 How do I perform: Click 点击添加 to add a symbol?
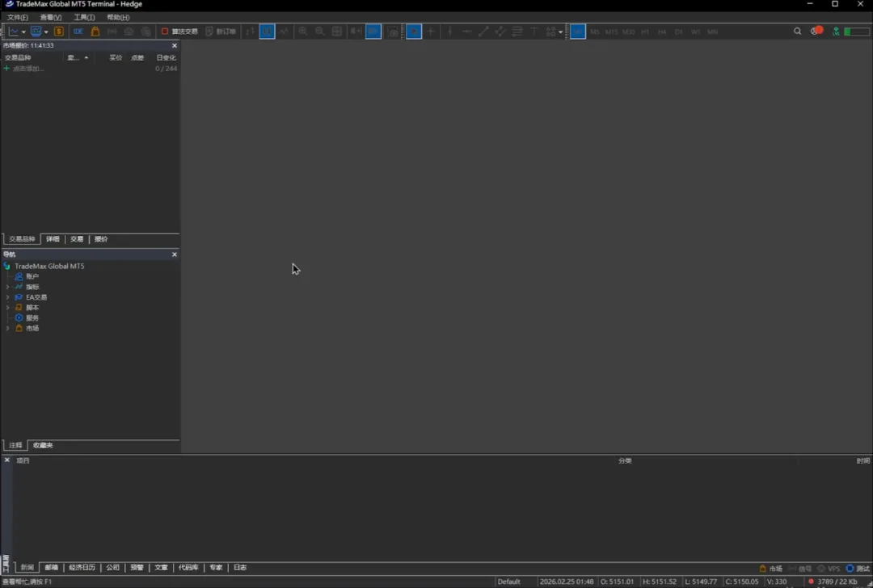[x=28, y=69]
